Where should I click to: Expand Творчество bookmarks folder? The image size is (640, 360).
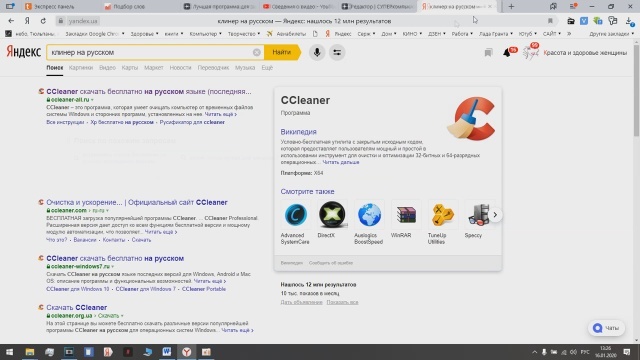pyautogui.click(x=244, y=34)
